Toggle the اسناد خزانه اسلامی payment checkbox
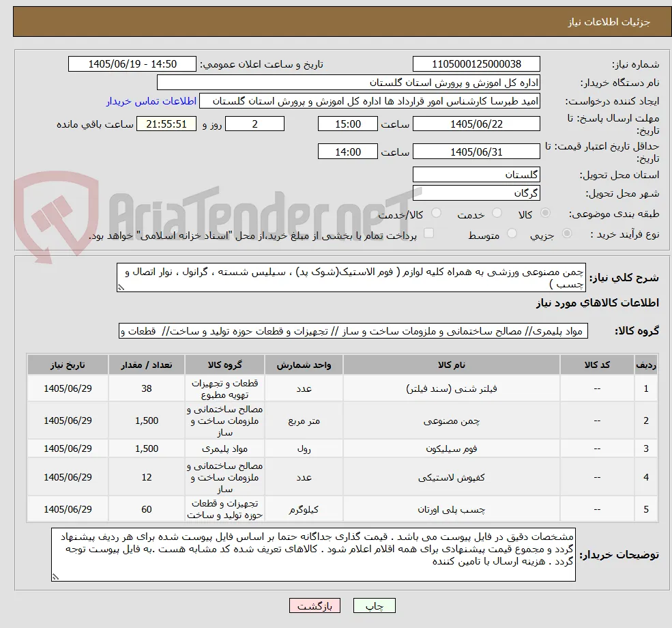Screen dimensions: 672x628 coord(428,233)
